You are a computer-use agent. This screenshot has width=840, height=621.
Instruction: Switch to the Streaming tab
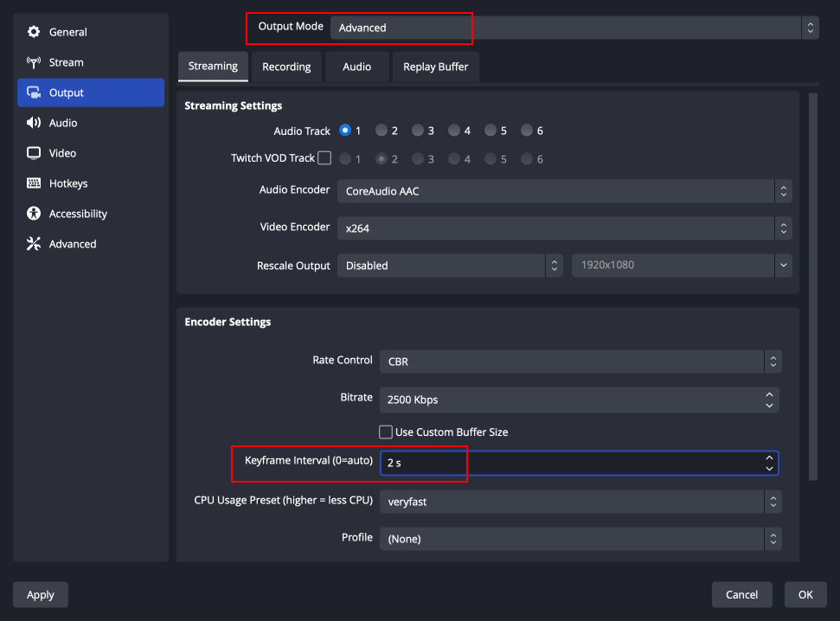[x=213, y=67]
